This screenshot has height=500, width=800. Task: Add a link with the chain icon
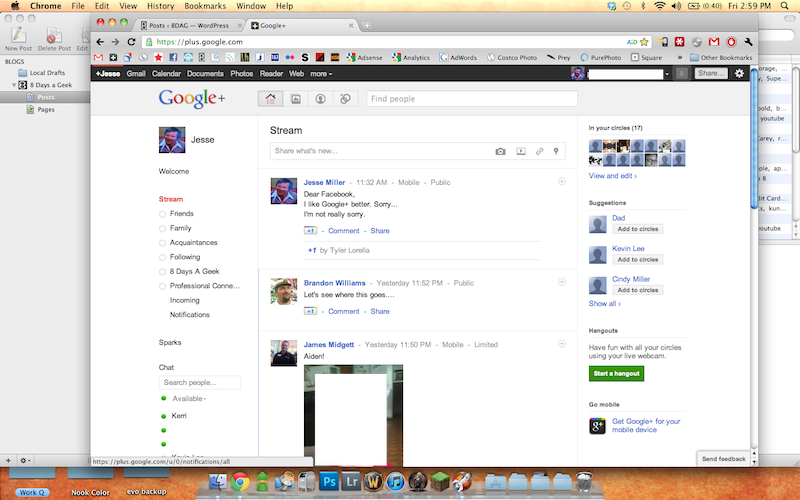tap(539, 151)
